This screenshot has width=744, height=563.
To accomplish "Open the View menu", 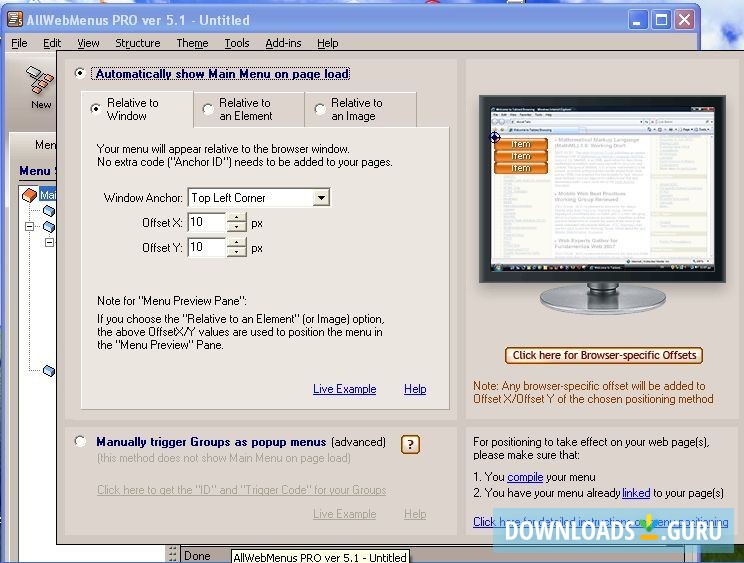I will pyautogui.click(x=88, y=43).
